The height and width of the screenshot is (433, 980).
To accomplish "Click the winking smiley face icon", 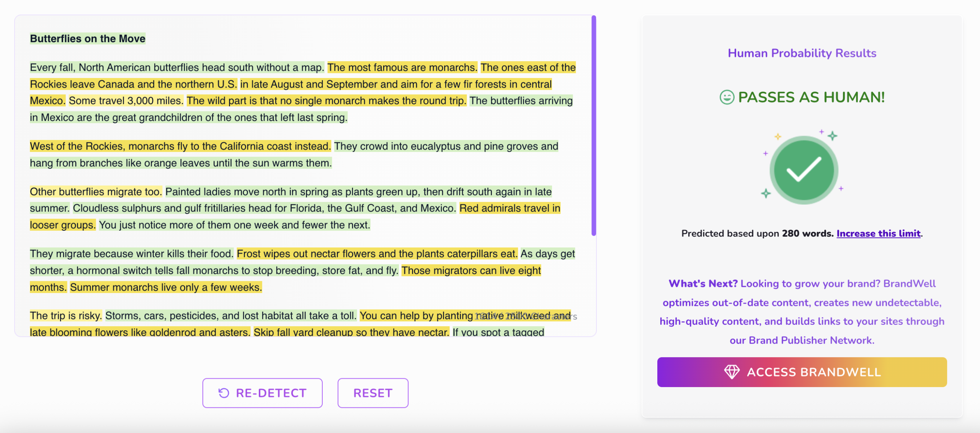I will tap(727, 97).
